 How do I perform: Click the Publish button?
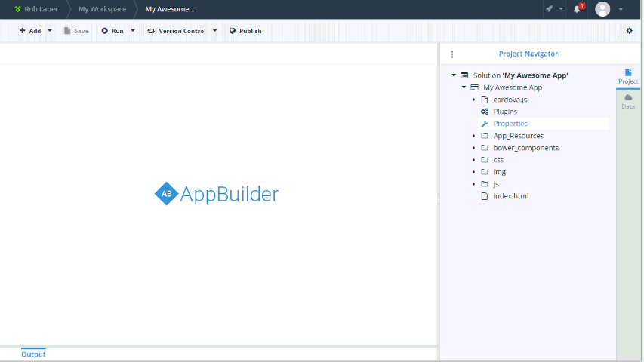245,31
